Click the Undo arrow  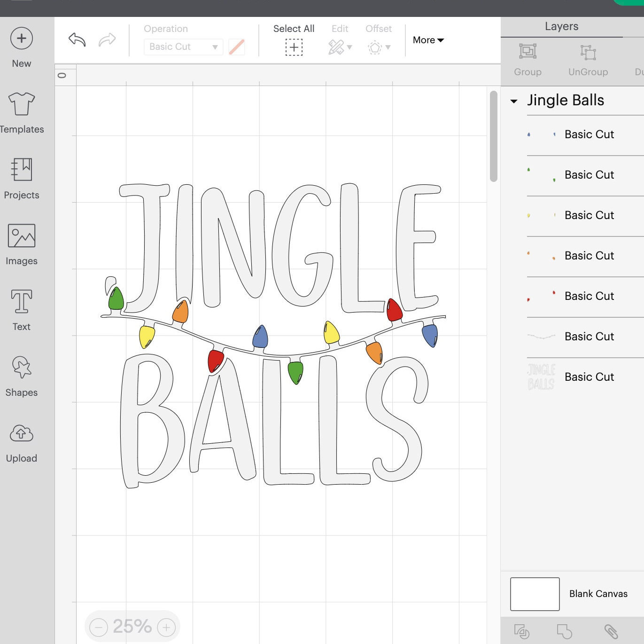[x=76, y=40]
